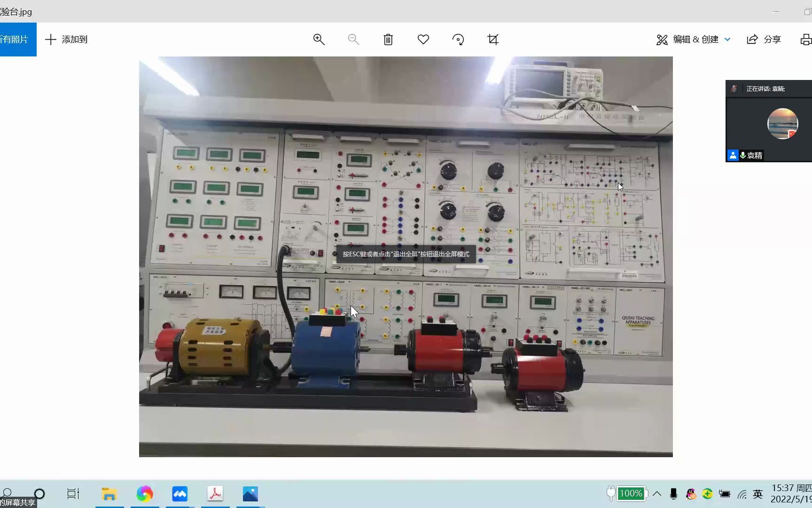The width and height of the screenshot is (812, 508).
Task: Click the QQ penguin tray icon
Action: tap(691, 494)
